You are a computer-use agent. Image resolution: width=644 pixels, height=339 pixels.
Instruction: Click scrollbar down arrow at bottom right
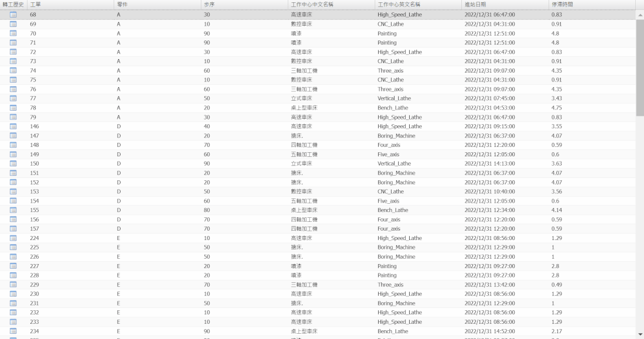point(639,334)
